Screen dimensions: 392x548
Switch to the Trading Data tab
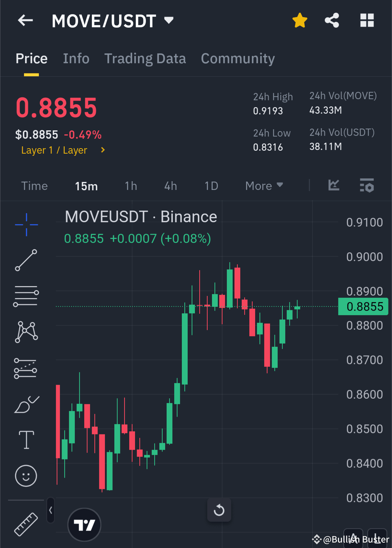145,58
